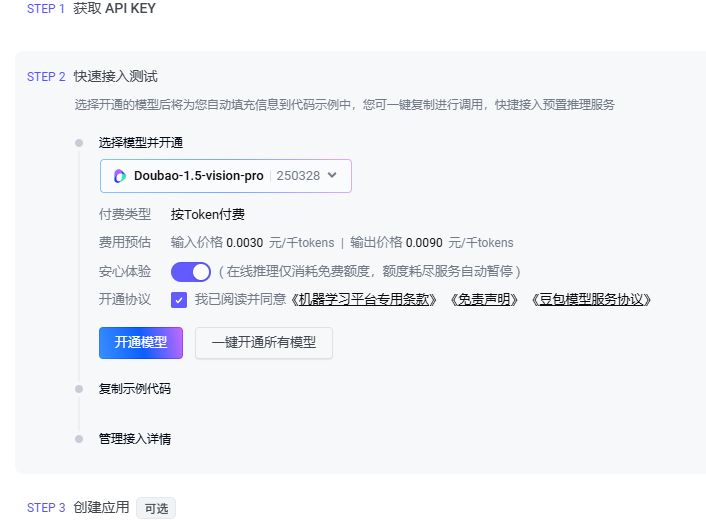Click the 可选 tag badge

[156, 509]
